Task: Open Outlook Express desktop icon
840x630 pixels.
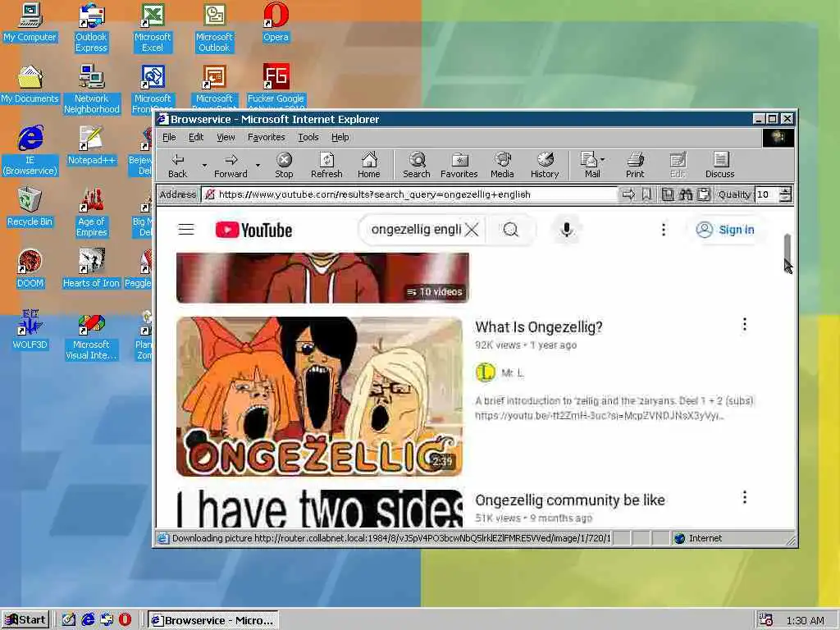Action: point(92,28)
